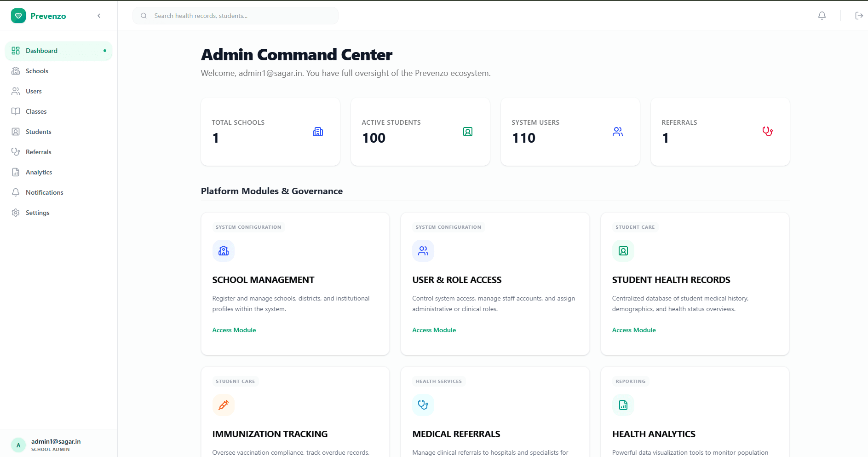Click the Schools building icon in sidebar
The height and width of the screenshot is (457, 868).
(x=16, y=71)
